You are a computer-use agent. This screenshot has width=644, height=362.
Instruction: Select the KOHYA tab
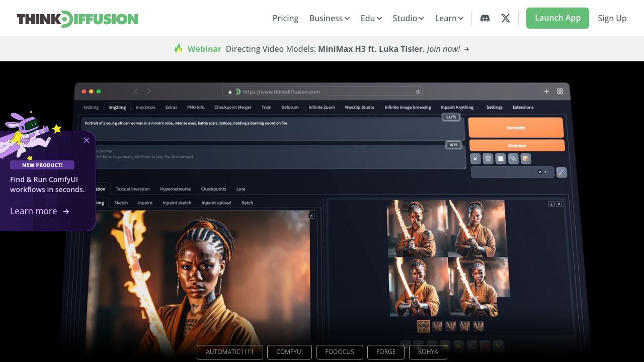pyautogui.click(x=428, y=352)
